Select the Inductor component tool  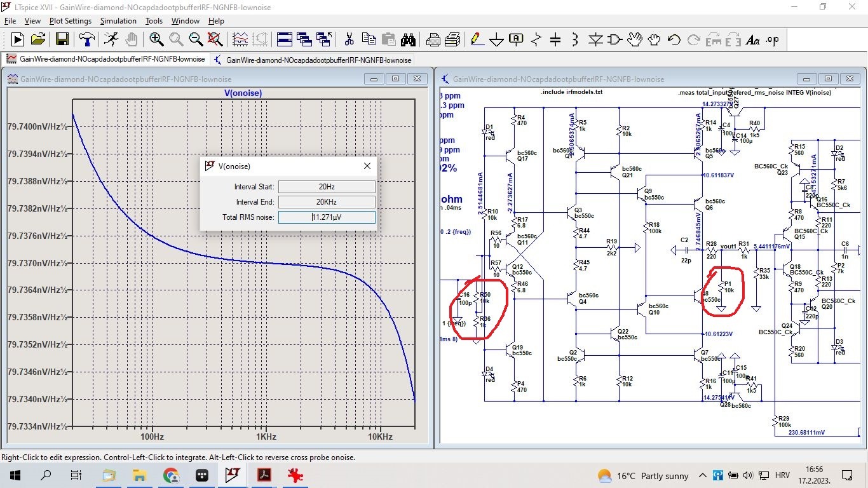click(575, 40)
